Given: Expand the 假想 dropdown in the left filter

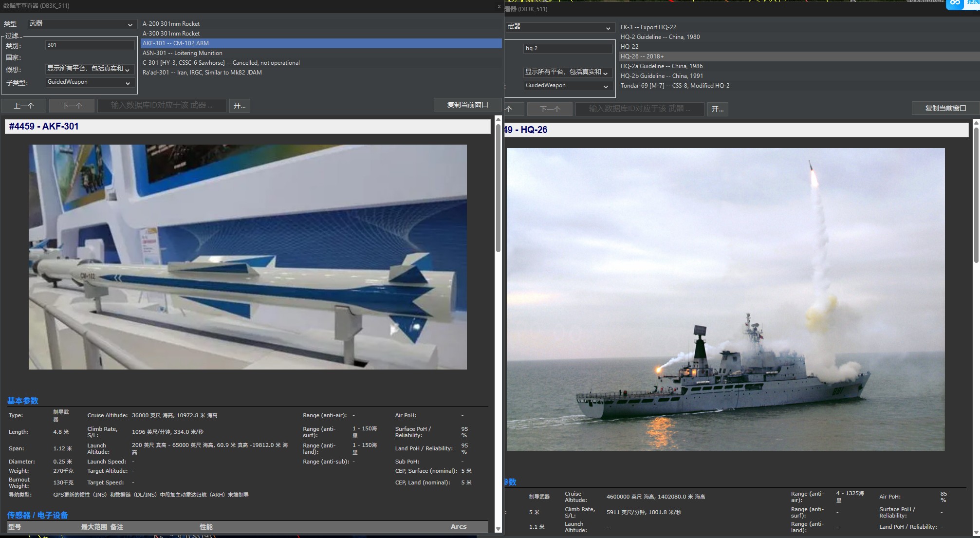Looking at the screenshot, I should pyautogui.click(x=90, y=69).
